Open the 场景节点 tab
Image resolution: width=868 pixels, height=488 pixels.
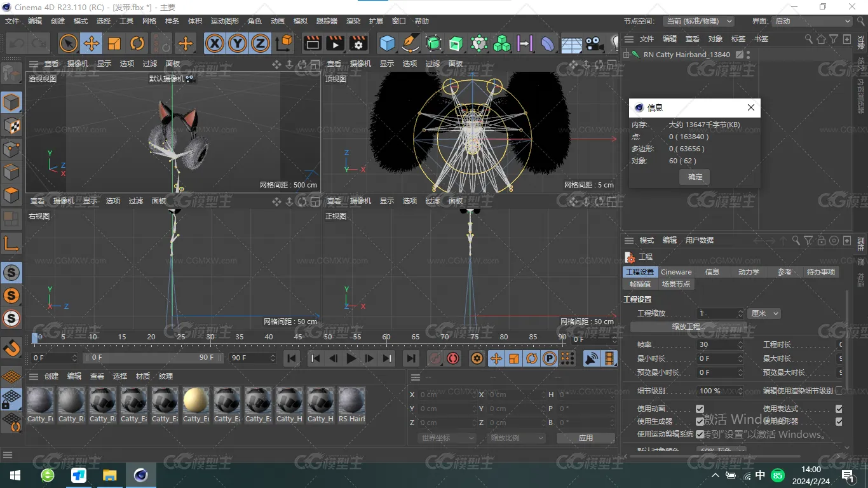click(x=676, y=284)
